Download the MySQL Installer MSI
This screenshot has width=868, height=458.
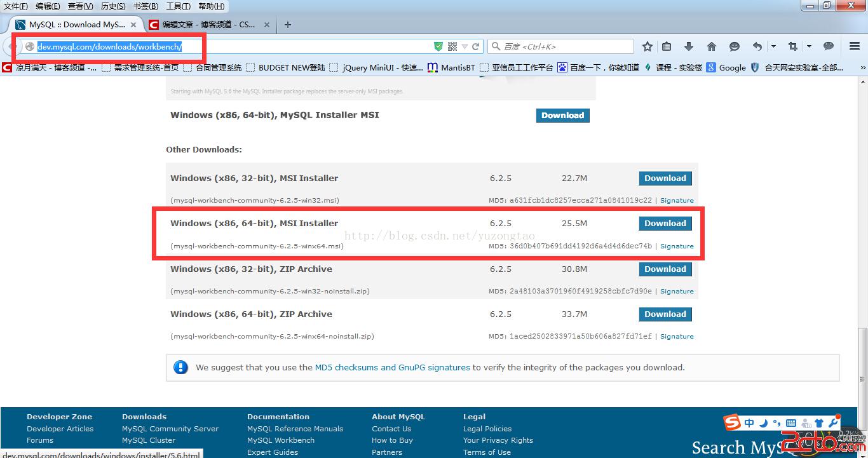(x=563, y=116)
